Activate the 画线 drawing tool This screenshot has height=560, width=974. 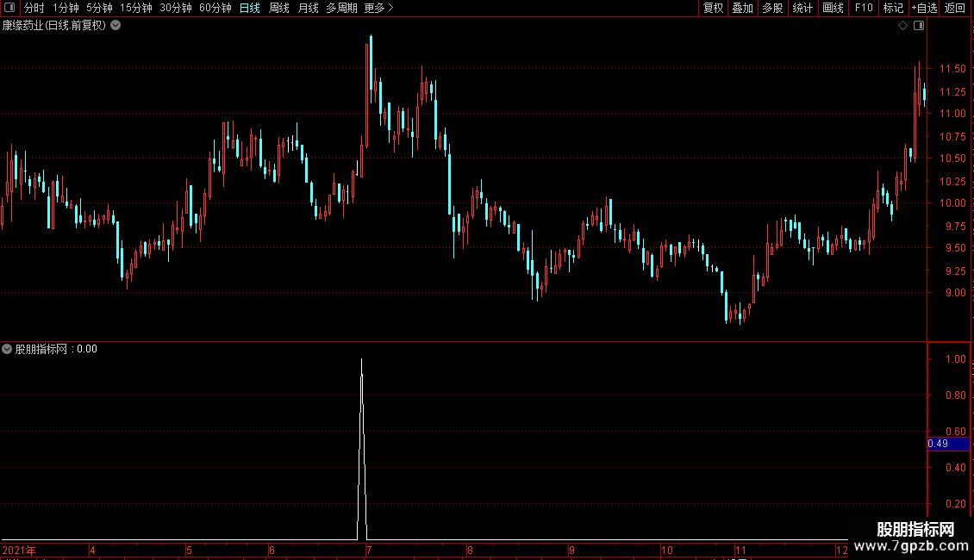[x=833, y=8]
